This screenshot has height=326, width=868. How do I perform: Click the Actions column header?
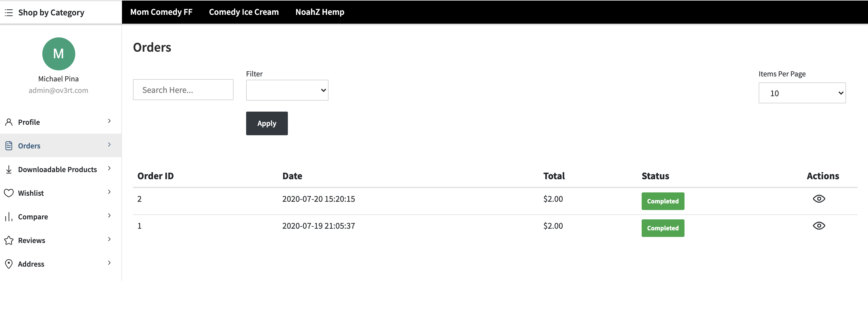coord(823,176)
